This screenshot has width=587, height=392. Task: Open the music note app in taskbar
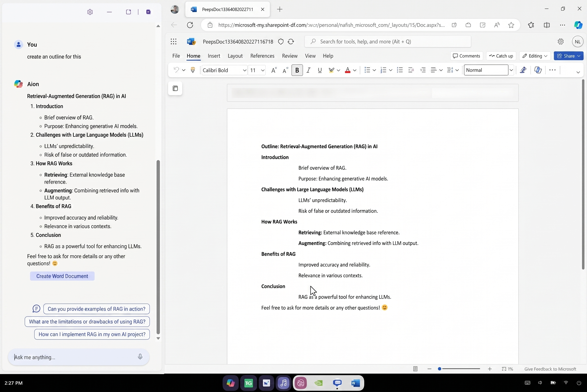(283, 383)
